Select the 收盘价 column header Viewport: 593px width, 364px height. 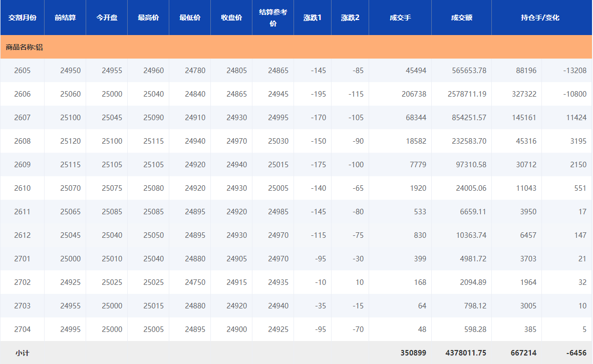point(231,18)
